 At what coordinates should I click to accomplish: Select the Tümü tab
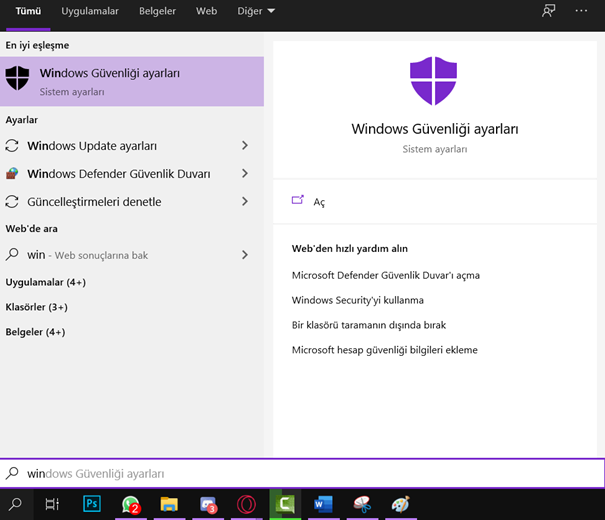(x=28, y=11)
